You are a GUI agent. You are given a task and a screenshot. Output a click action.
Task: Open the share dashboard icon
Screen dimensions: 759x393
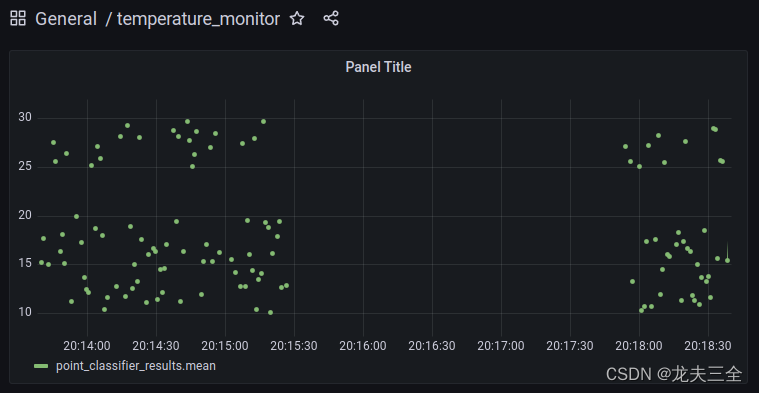click(x=331, y=19)
